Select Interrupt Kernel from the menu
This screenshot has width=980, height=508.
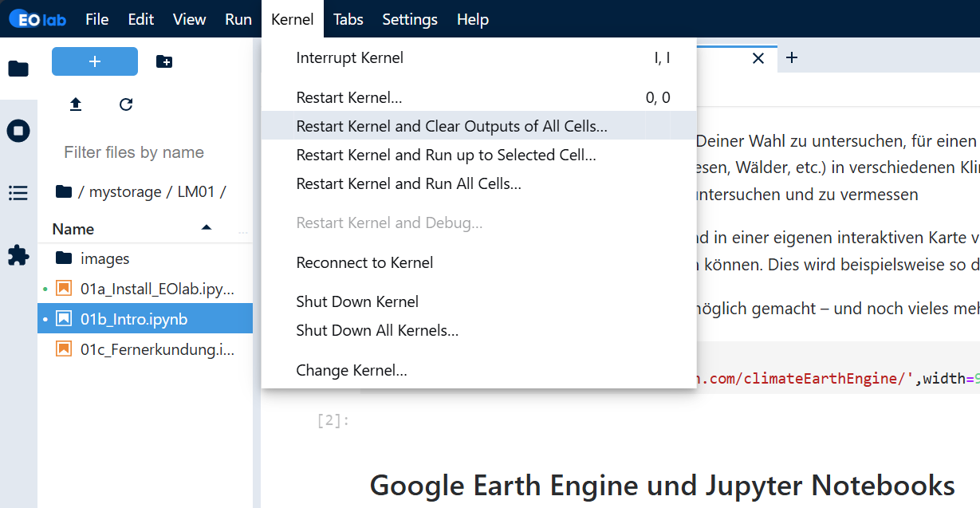coord(348,57)
